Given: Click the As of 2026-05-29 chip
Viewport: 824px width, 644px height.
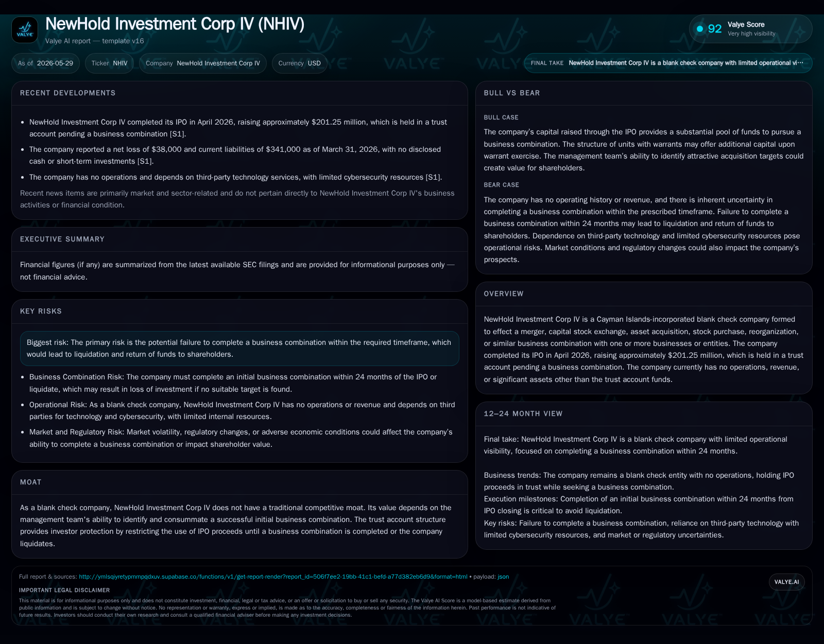Looking at the screenshot, I should 45,63.
